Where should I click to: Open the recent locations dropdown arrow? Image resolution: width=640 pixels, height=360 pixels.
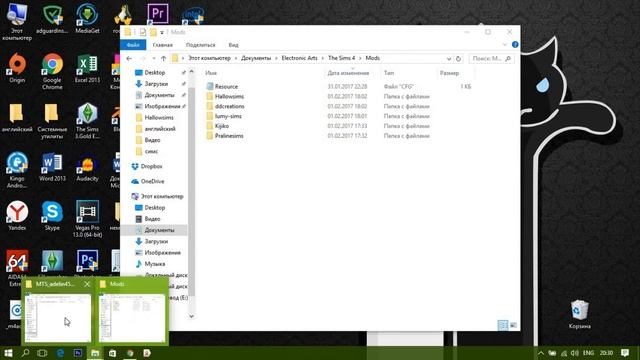pos(154,58)
